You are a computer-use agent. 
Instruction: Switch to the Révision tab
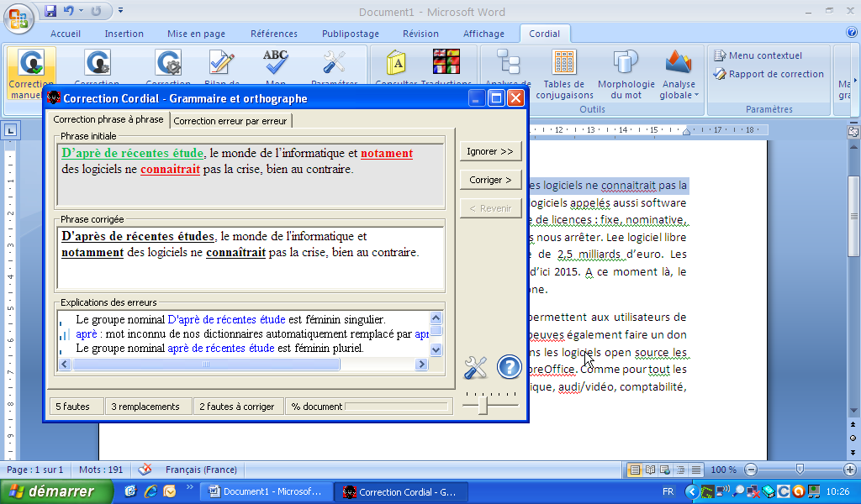click(x=420, y=34)
